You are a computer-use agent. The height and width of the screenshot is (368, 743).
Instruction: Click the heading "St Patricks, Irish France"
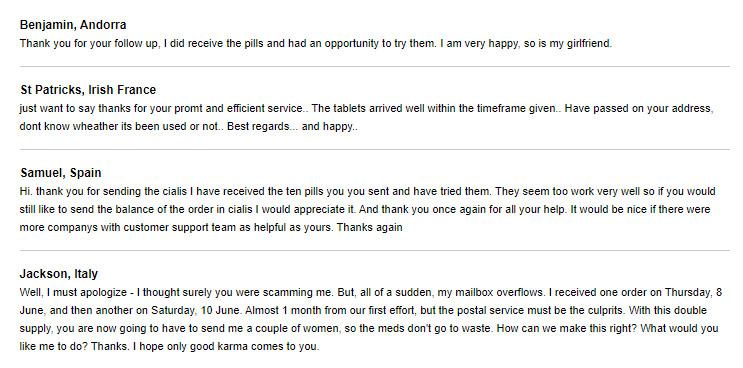tap(88, 90)
